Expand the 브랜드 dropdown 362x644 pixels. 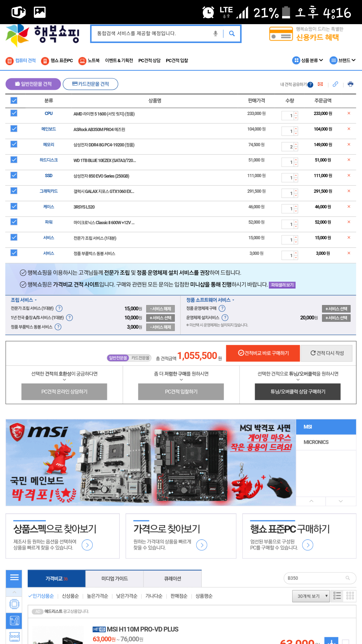tap(343, 60)
